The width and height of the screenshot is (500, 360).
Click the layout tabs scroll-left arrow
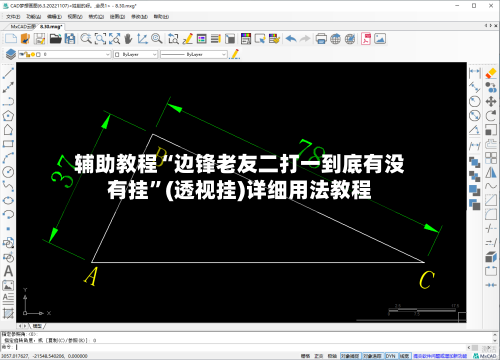tap(20, 326)
